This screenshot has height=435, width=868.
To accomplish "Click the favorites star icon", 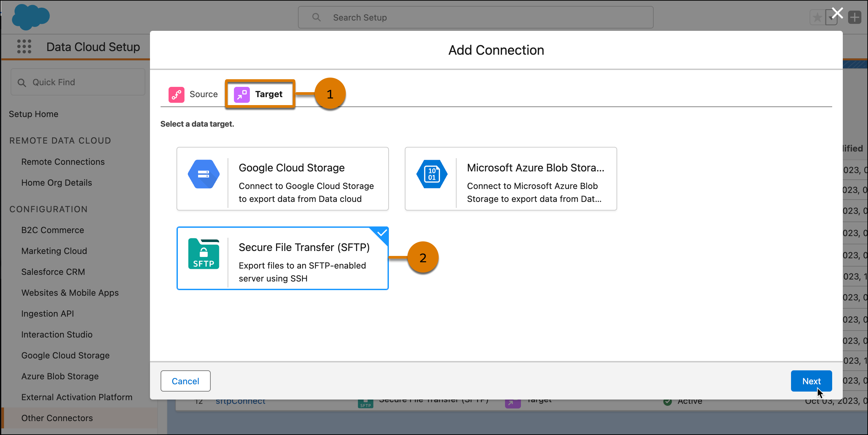I will pos(817,18).
